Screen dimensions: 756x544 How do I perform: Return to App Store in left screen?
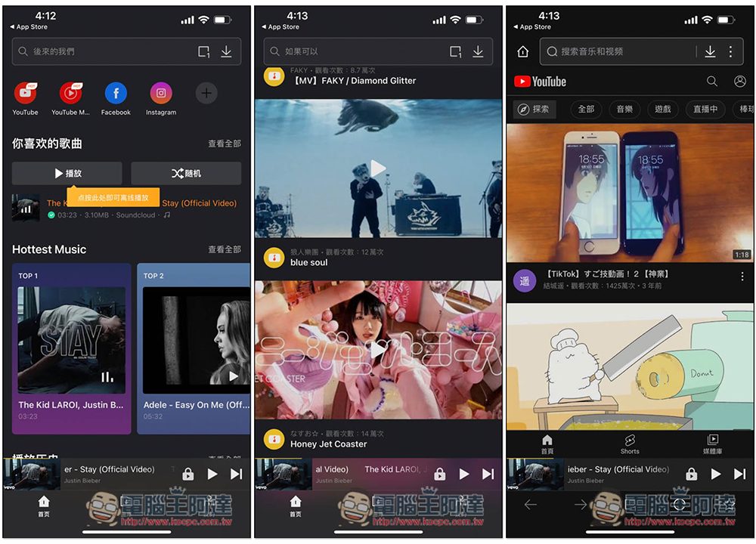[29, 27]
